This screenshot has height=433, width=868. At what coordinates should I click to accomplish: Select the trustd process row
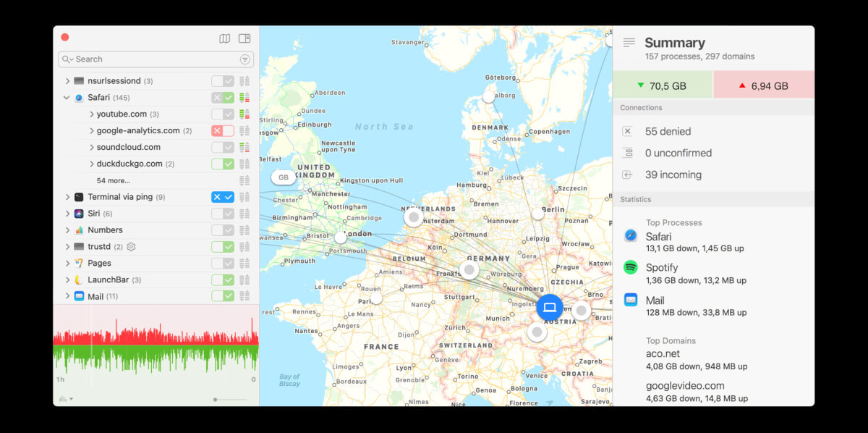click(x=156, y=247)
